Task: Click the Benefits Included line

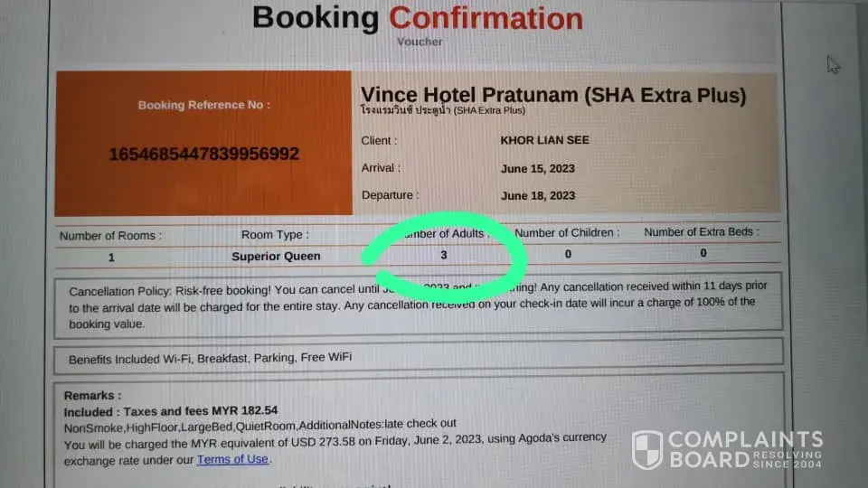Action: click(x=210, y=359)
